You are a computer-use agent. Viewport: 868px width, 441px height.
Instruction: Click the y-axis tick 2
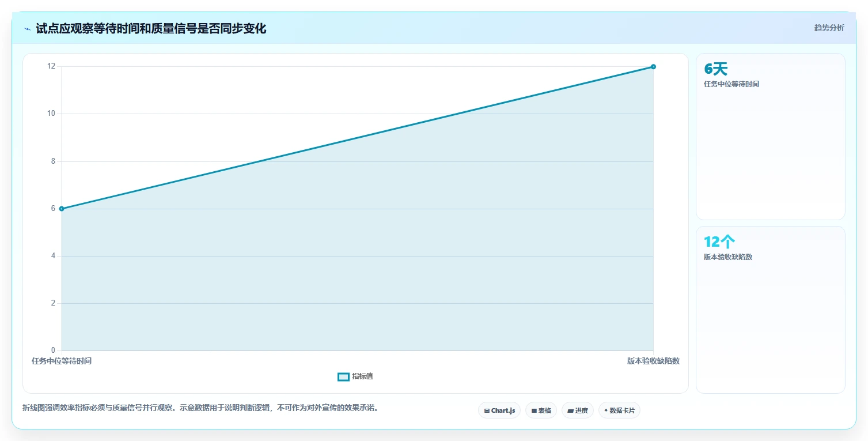53,303
